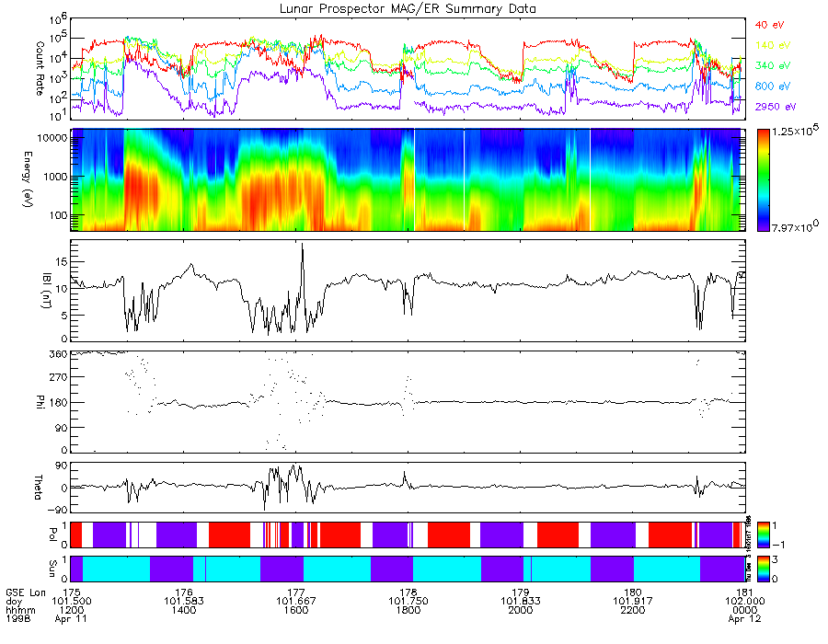
Task: Click the Phi panel axis label
Action: pyautogui.click(x=40, y=402)
